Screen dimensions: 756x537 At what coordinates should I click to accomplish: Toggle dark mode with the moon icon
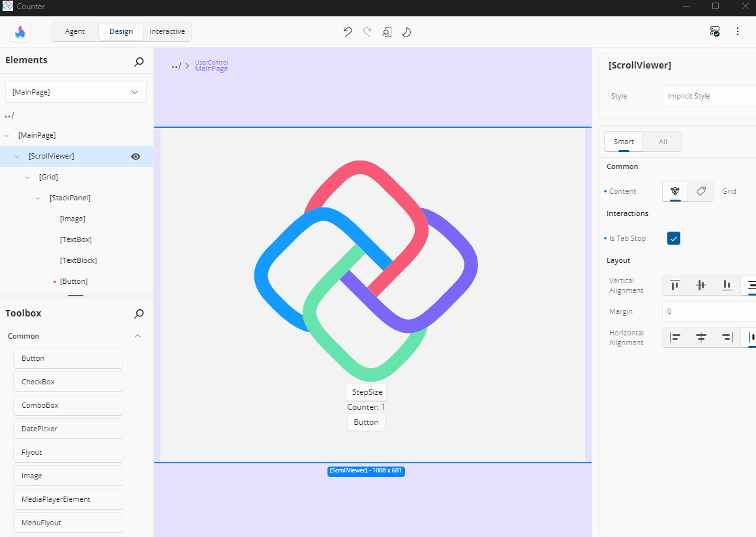(x=406, y=31)
